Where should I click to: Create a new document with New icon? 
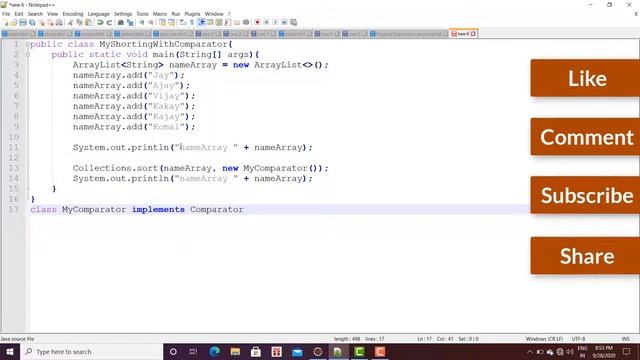[6, 22]
